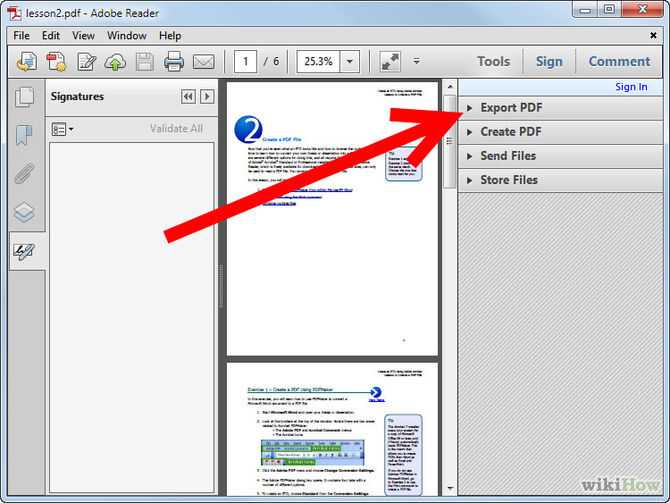This screenshot has height=503, width=670.
Task: Click the send email envelope icon
Action: [203, 62]
